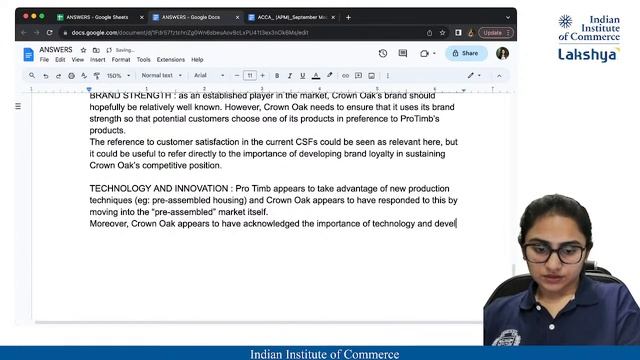The image size is (640, 360).
Task: Open the Extensions menu
Action: pyautogui.click(x=171, y=60)
